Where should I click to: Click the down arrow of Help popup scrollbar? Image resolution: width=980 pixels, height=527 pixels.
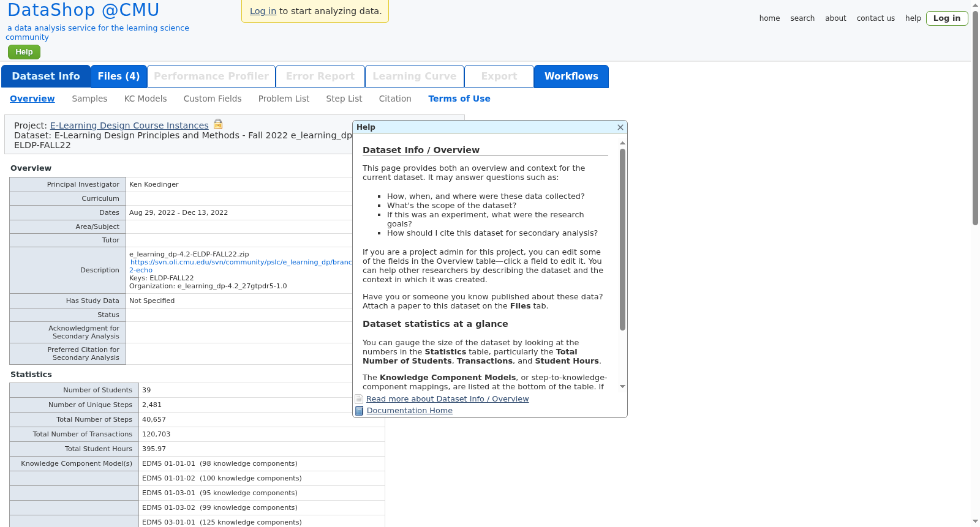click(622, 386)
